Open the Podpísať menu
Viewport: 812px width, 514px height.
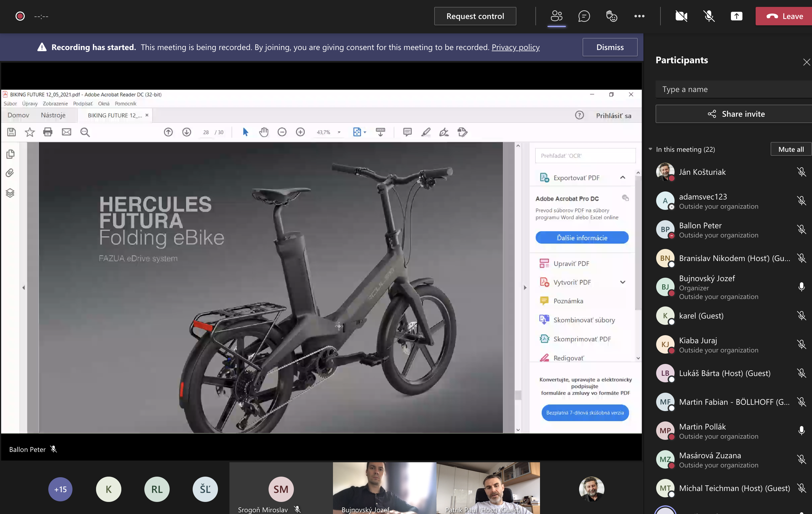tap(83, 103)
